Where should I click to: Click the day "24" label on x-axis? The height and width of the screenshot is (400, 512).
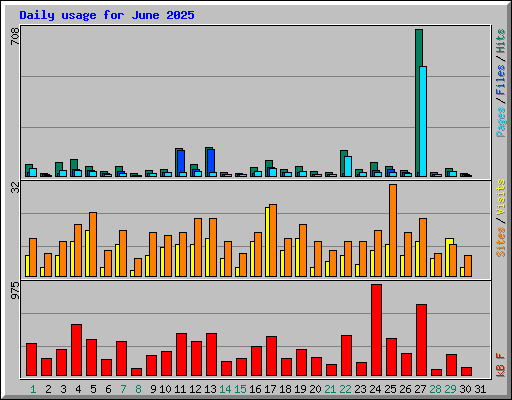pos(375,389)
